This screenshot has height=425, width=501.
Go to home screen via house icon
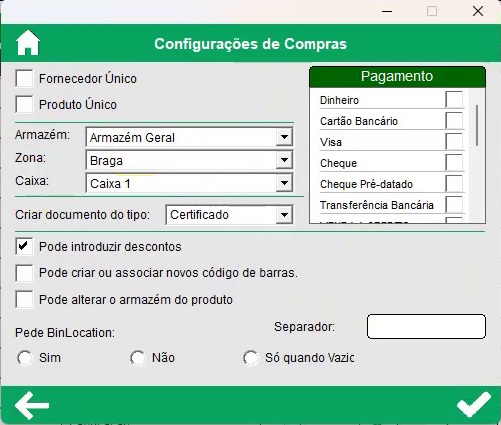28,43
